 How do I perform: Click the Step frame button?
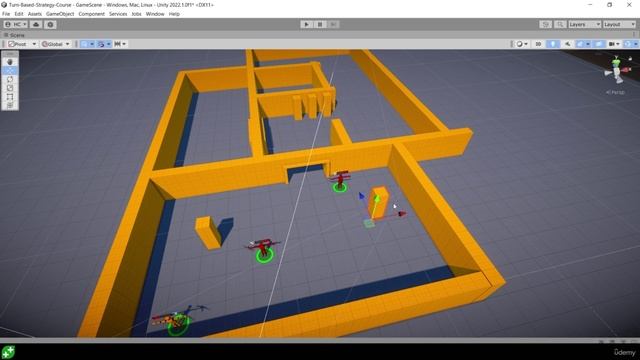point(333,24)
